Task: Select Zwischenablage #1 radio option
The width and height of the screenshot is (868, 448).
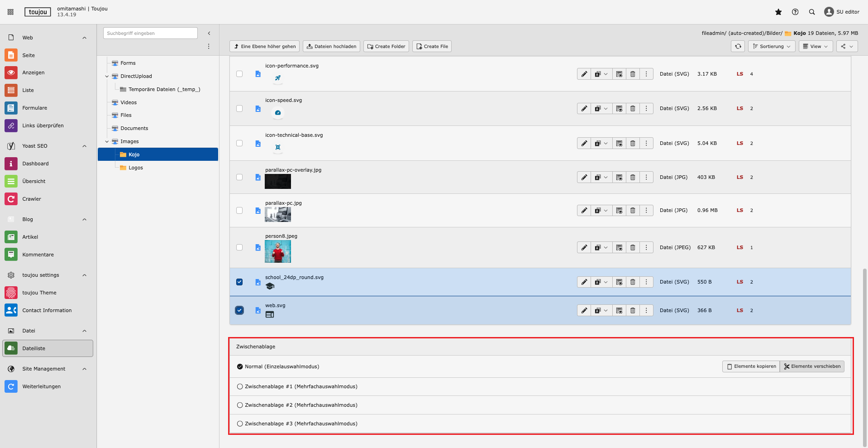Action: pyautogui.click(x=240, y=387)
